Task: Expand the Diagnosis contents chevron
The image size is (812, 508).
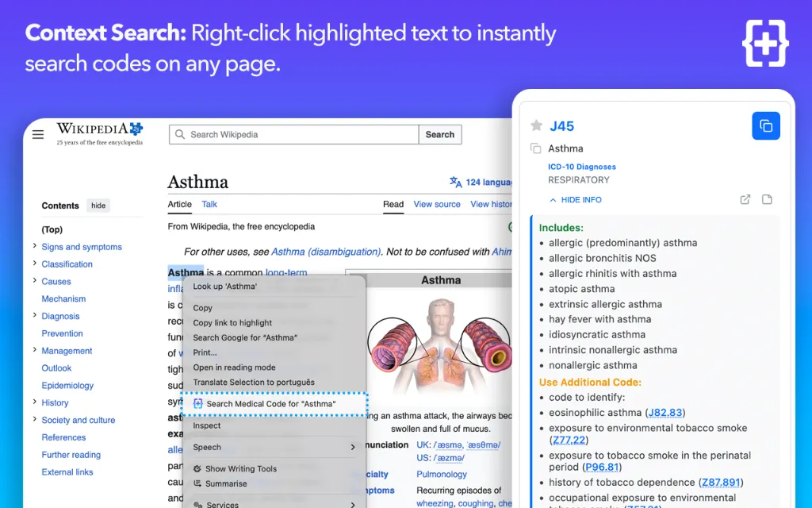Action: [35, 316]
